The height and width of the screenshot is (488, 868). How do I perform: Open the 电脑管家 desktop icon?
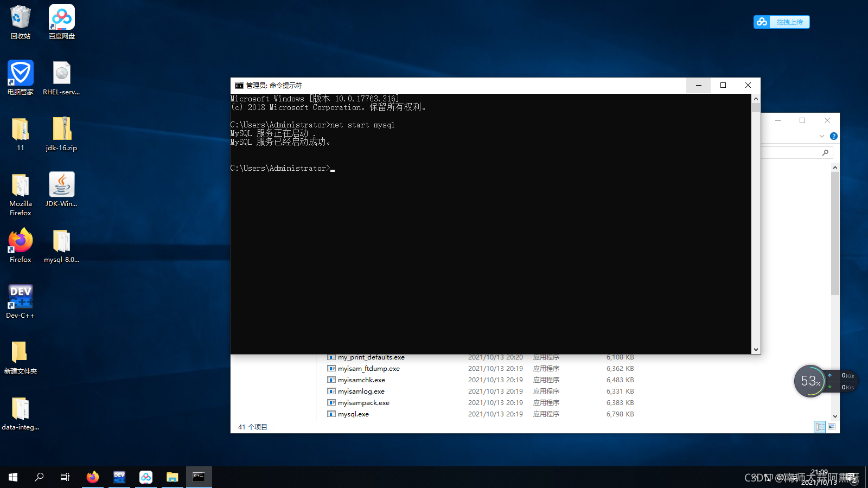pos(21,78)
